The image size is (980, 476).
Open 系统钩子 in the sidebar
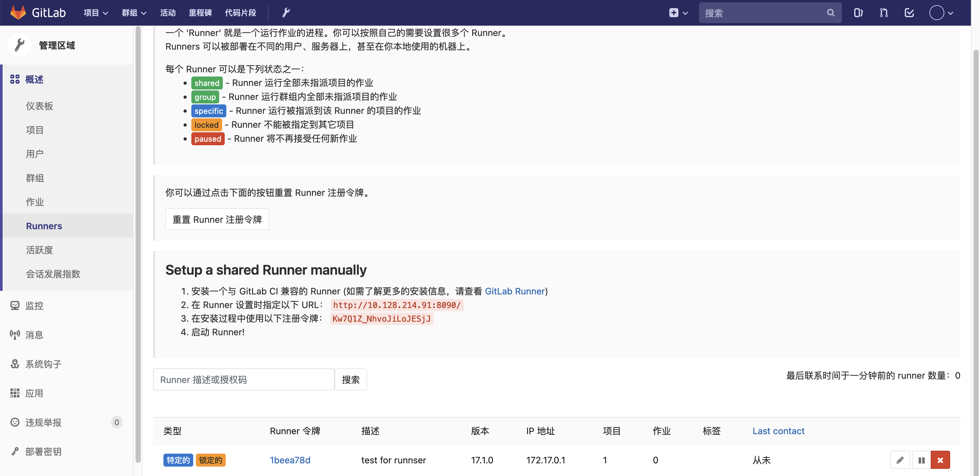[x=43, y=364]
